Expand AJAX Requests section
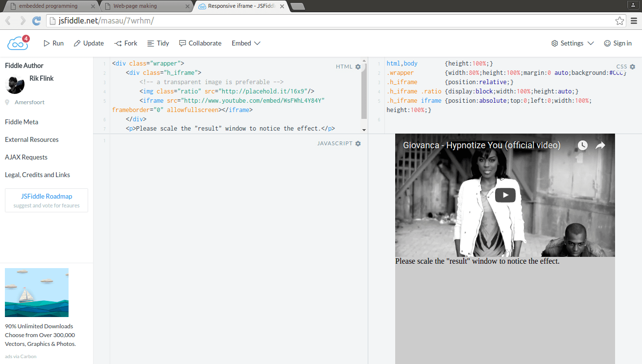The height and width of the screenshot is (364, 642). click(26, 157)
